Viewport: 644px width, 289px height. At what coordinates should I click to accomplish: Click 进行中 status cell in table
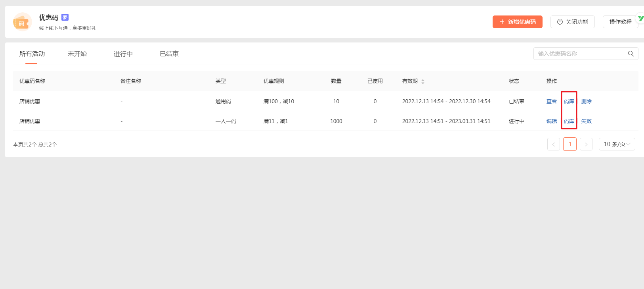coord(516,121)
